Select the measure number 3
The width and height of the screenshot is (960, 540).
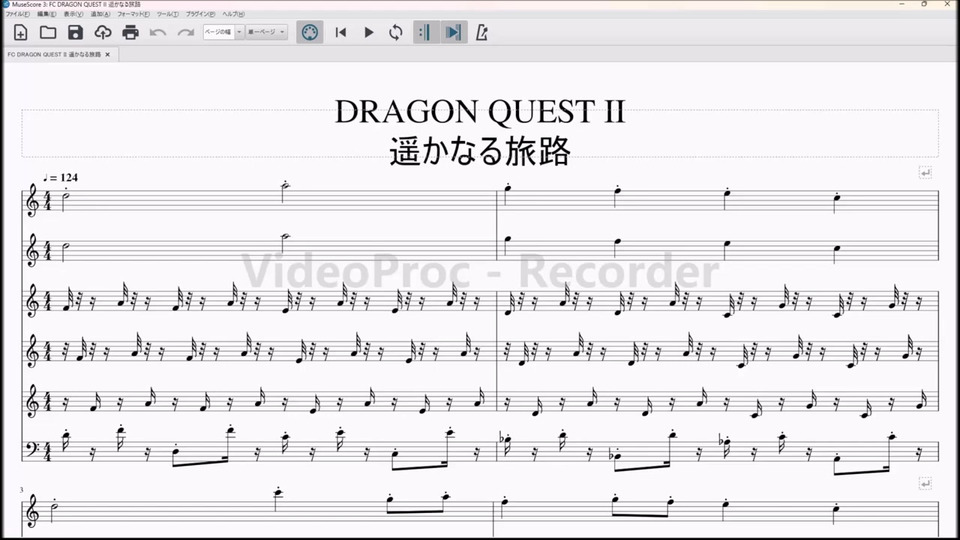[21, 490]
